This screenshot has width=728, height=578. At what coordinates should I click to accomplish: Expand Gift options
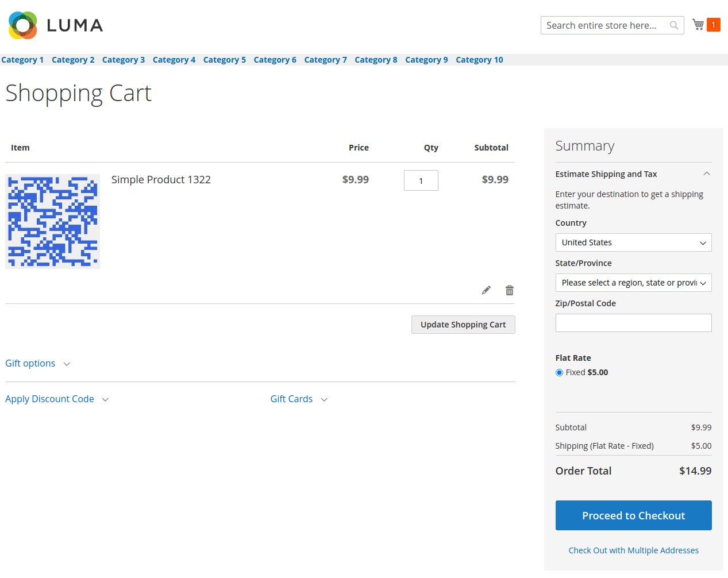[x=38, y=364]
